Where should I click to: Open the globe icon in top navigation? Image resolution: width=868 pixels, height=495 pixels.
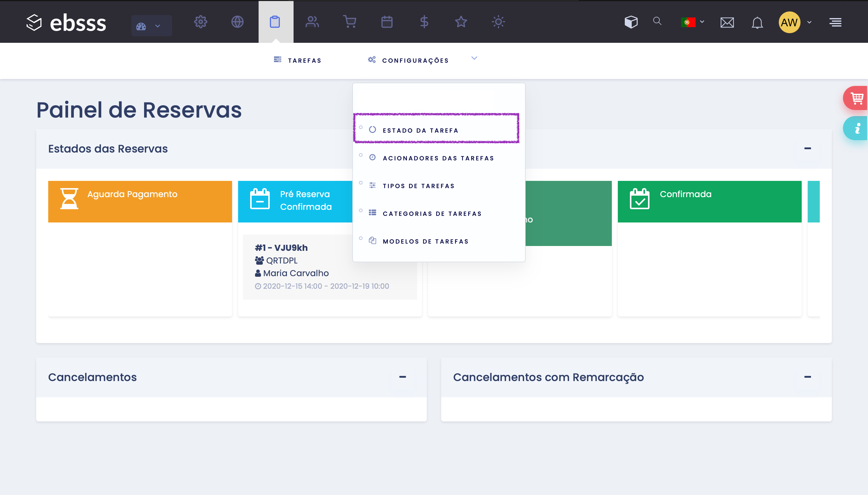[x=237, y=22]
